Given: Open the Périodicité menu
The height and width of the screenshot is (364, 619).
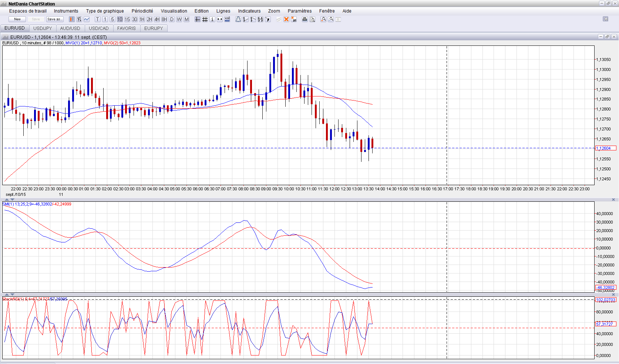Looking at the screenshot, I should pyautogui.click(x=142, y=11).
